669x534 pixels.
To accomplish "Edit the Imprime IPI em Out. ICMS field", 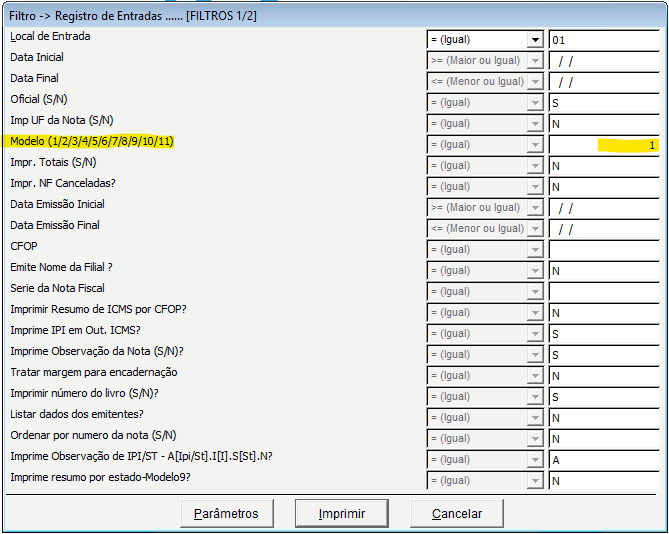I will click(604, 334).
